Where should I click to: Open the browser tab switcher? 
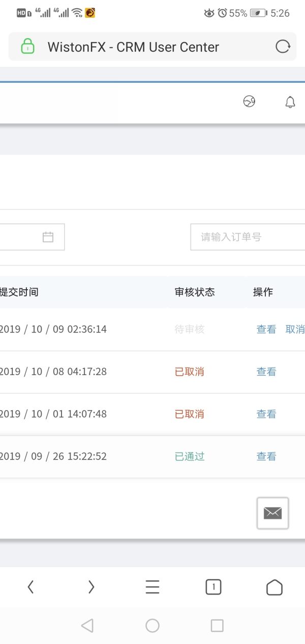(x=213, y=587)
